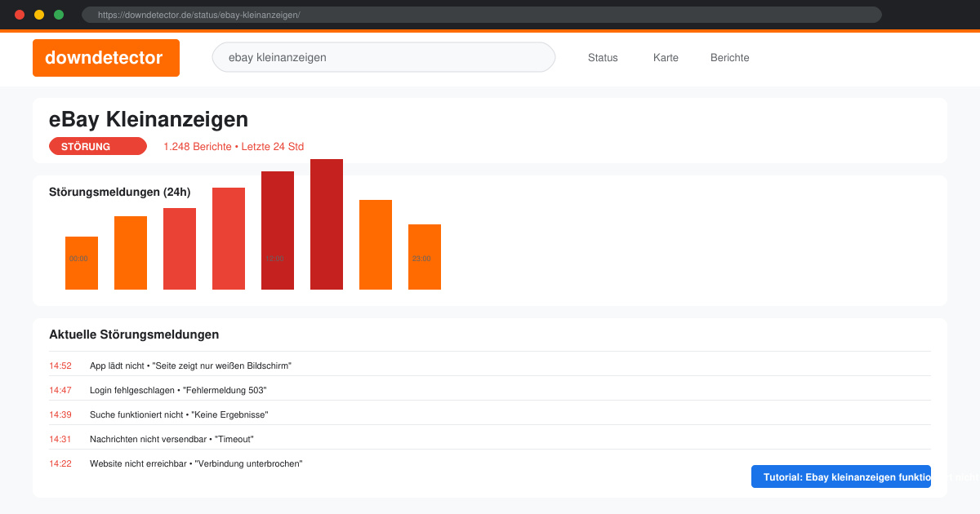Image resolution: width=980 pixels, height=514 pixels.
Task: Select the 14:39 Suche funktioniert nicht report
Action: point(490,414)
